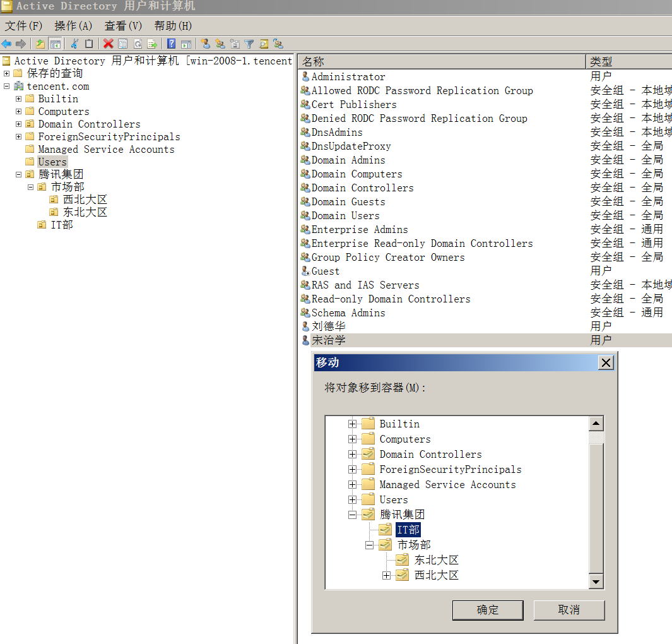This screenshot has height=644, width=672.
Task: Expand Users in Move dialog tree
Action: pos(352,499)
